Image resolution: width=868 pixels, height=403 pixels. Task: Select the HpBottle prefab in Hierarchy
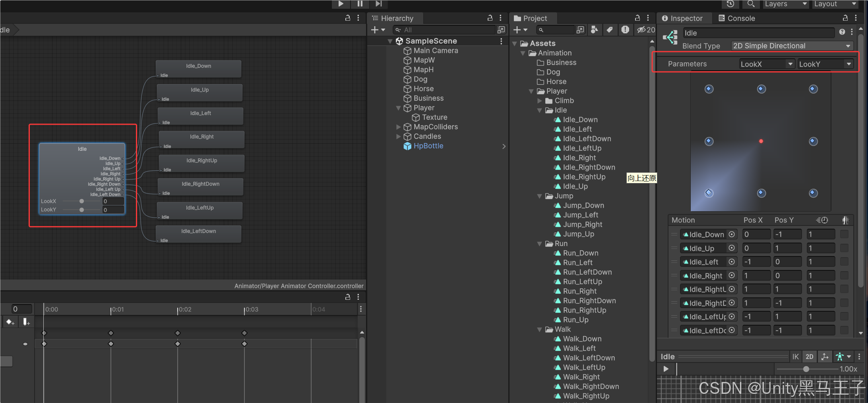[428, 146]
